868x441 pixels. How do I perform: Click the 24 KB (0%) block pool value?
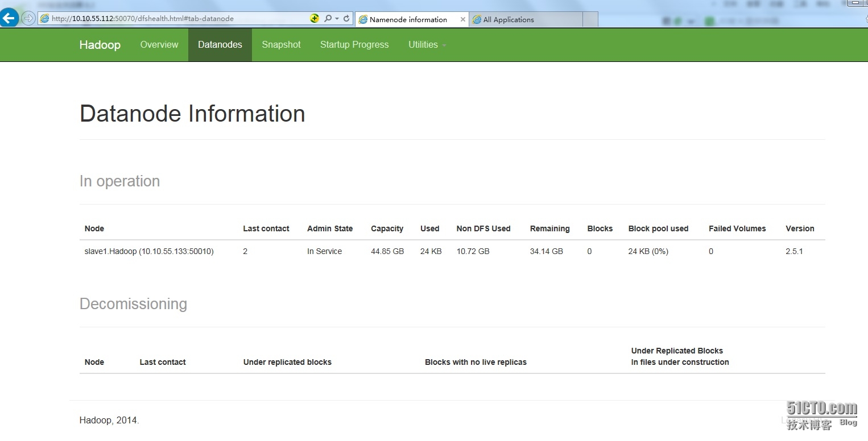click(x=648, y=251)
